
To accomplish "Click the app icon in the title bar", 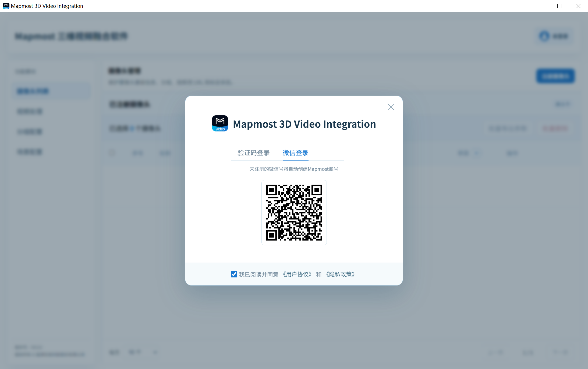I will 6,6.
